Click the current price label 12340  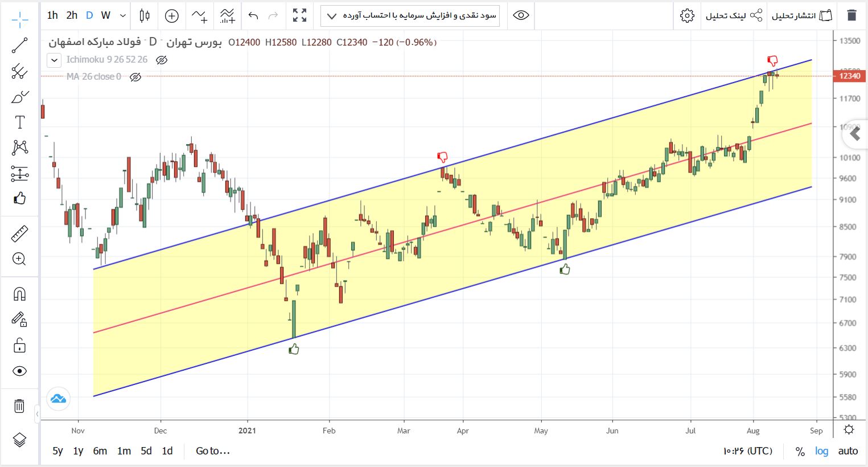point(849,76)
